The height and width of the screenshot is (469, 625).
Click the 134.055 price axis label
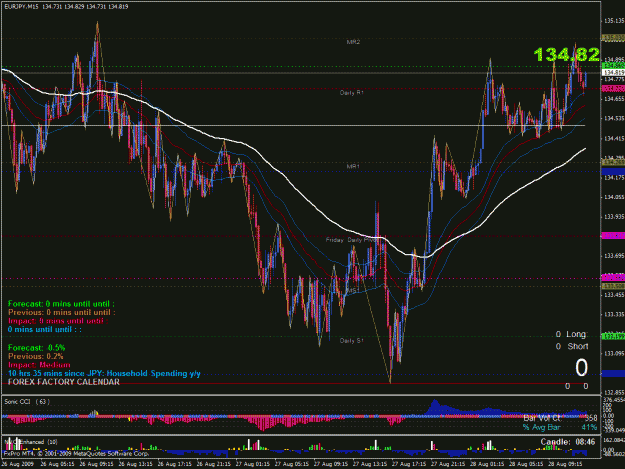pos(614,197)
